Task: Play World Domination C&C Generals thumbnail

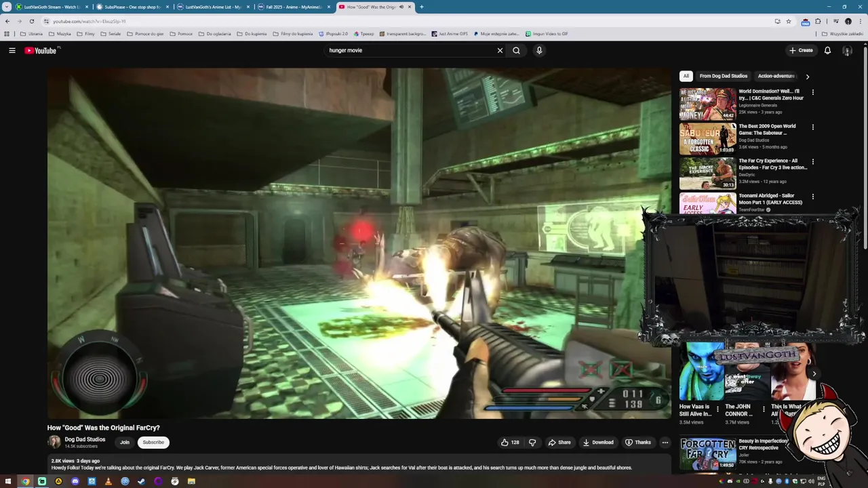Action: pos(707,104)
